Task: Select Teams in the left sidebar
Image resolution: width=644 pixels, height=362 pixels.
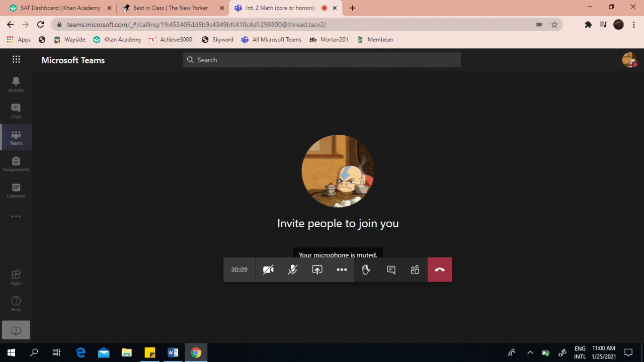Action: tap(16, 137)
